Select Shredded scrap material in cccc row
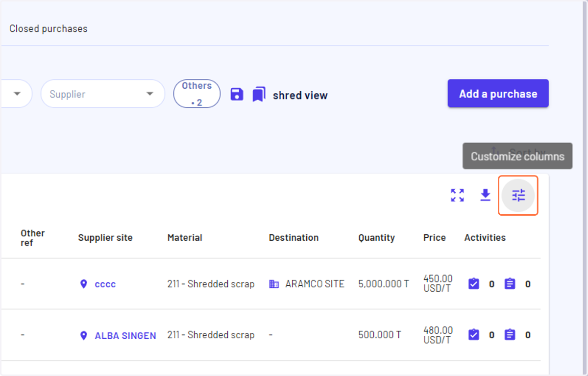This screenshot has width=588, height=376. coord(211,284)
